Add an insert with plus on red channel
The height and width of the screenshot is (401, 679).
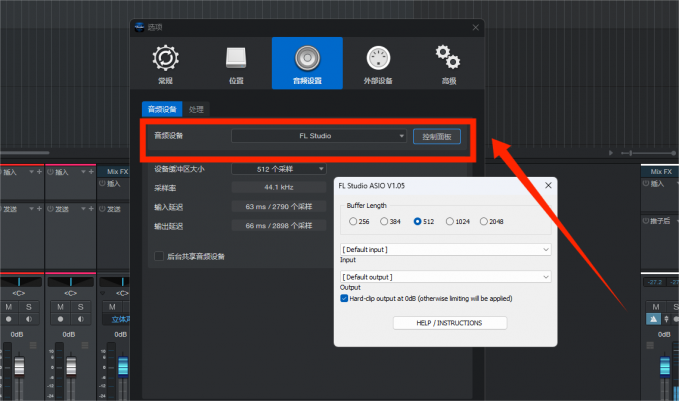coord(39,172)
